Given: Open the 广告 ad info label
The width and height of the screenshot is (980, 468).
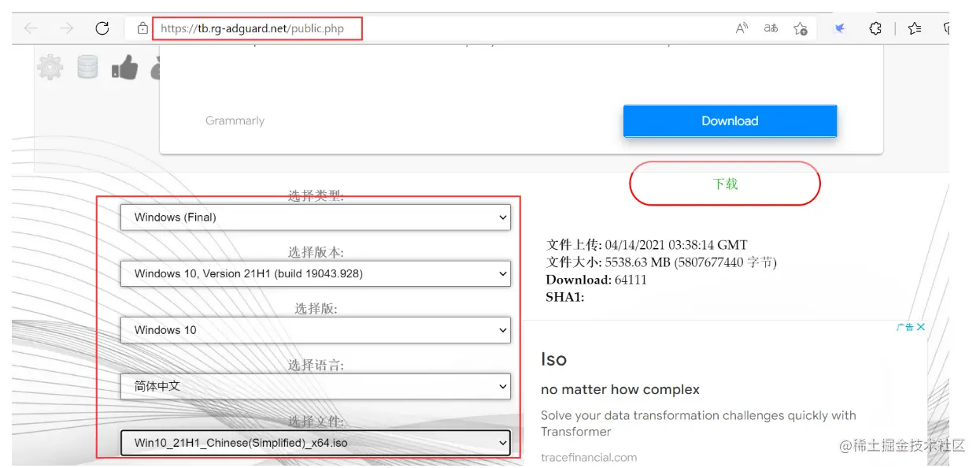Looking at the screenshot, I should click(904, 327).
